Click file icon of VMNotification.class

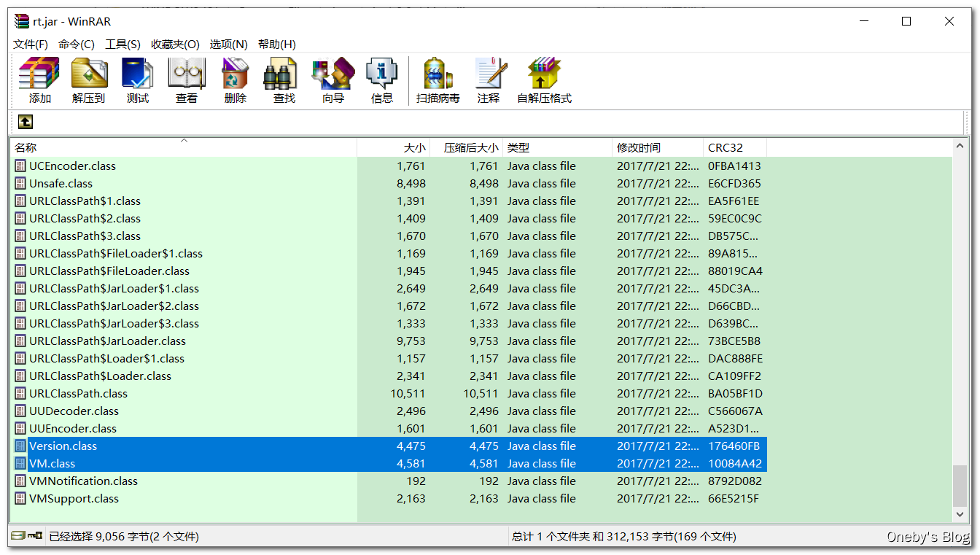coord(20,481)
